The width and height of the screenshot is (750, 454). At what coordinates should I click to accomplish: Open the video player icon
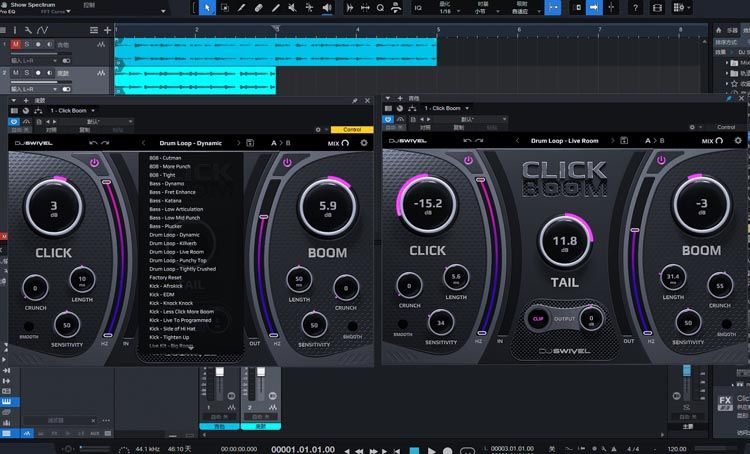tap(657, 8)
